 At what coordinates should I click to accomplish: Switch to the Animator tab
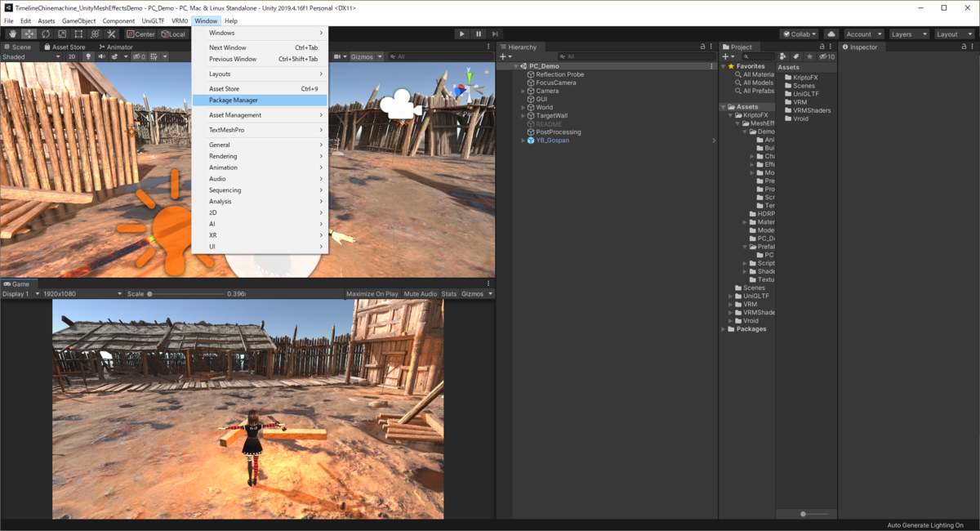coord(115,47)
